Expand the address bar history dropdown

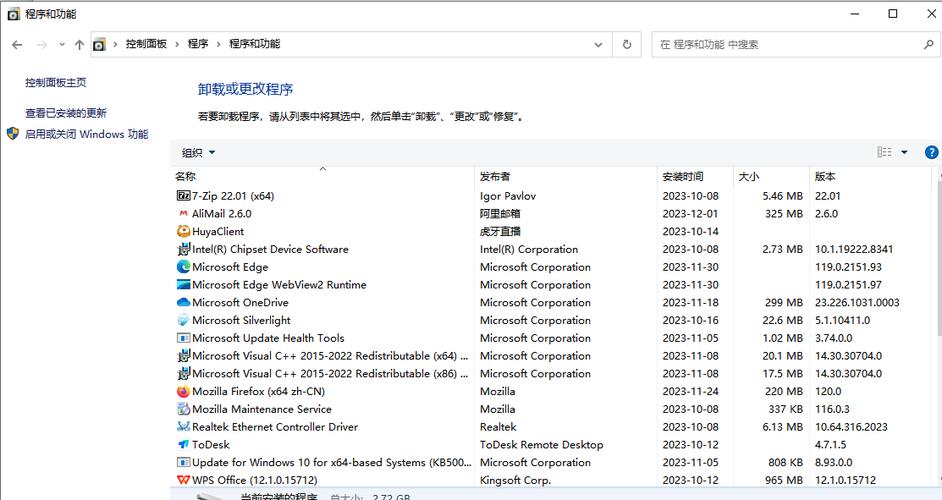click(x=598, y=44)
